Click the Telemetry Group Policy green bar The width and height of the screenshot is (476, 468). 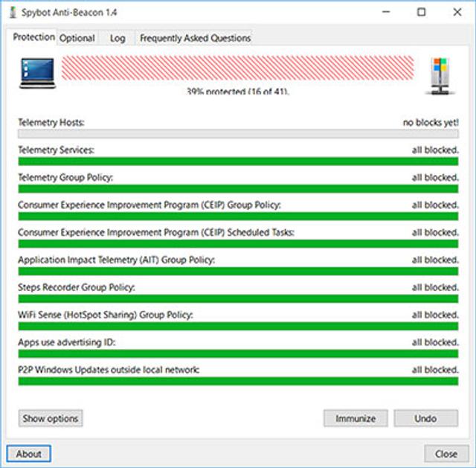(238, 188)
